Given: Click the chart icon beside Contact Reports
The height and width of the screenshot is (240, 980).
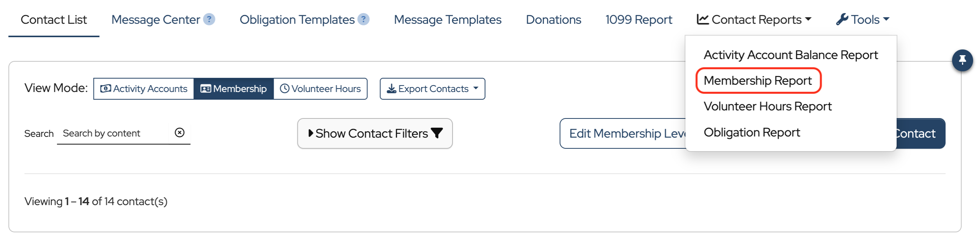Looking at the screenshot, I should tap(702, 19).
